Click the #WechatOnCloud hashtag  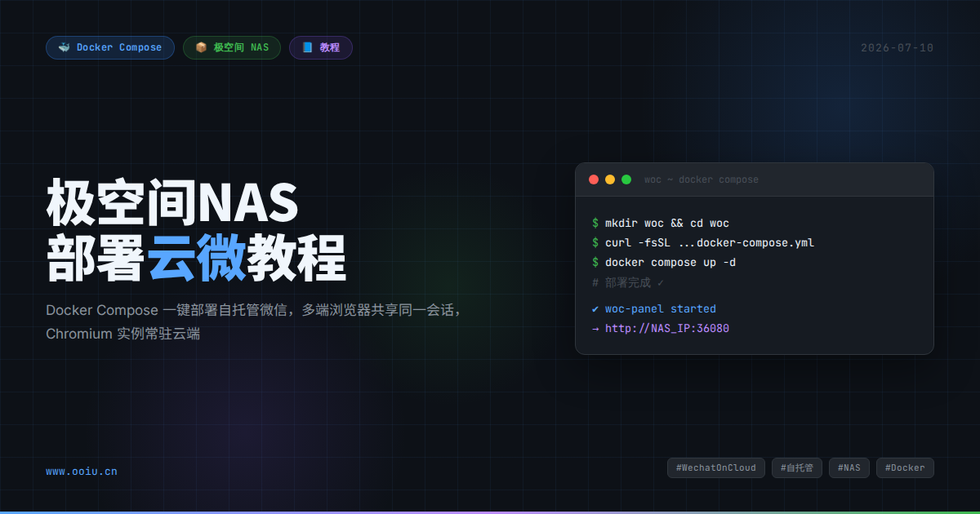pyautogui.click(x=716, y=467)
